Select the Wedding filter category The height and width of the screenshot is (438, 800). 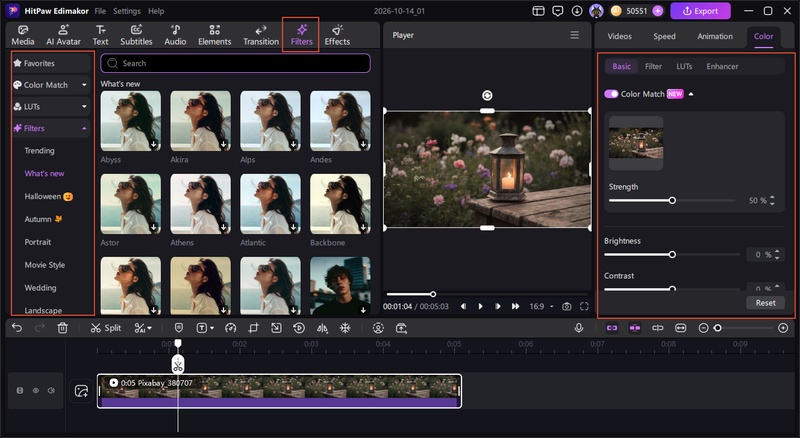tap(40, 288)
